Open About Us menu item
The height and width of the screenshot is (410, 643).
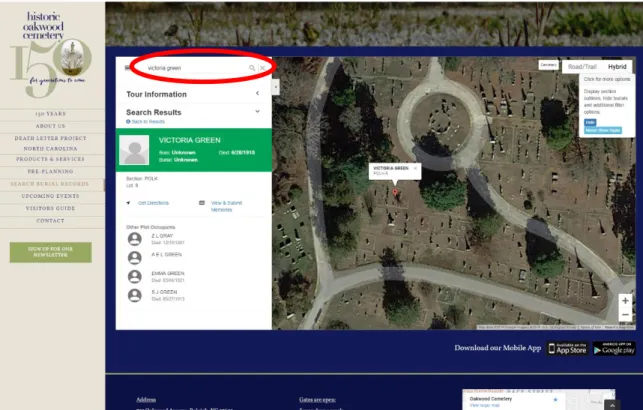pos(50,126)
